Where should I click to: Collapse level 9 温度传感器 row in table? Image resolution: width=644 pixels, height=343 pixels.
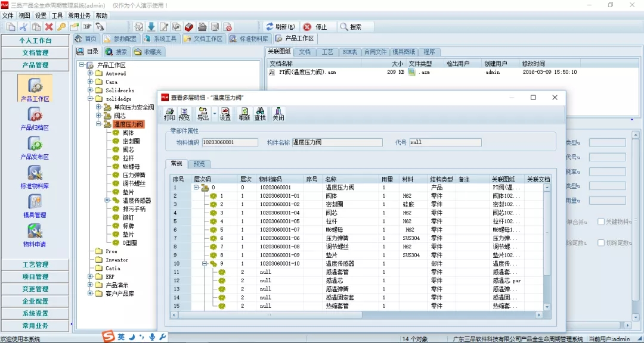pyautogui.click(x=204, y=263)
